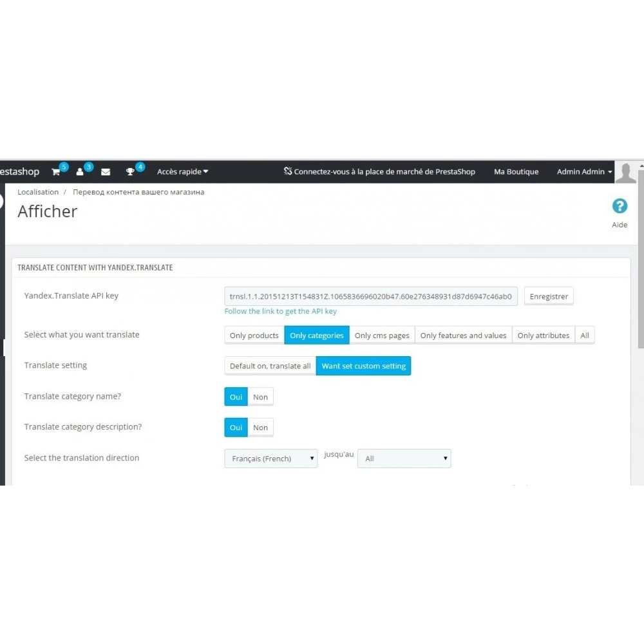
Task: Select Only cms pages option
Action: click(x=382, y=335)
